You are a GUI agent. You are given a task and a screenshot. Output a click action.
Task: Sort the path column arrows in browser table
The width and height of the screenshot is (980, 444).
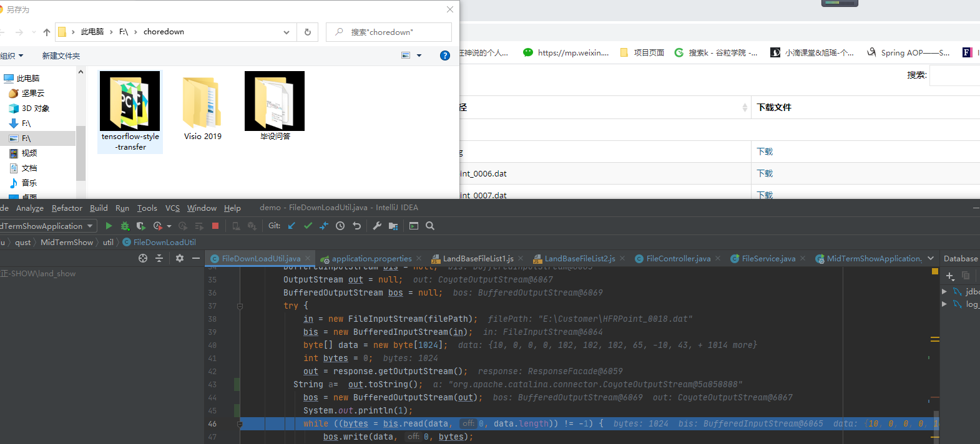(x=745, y=107)
